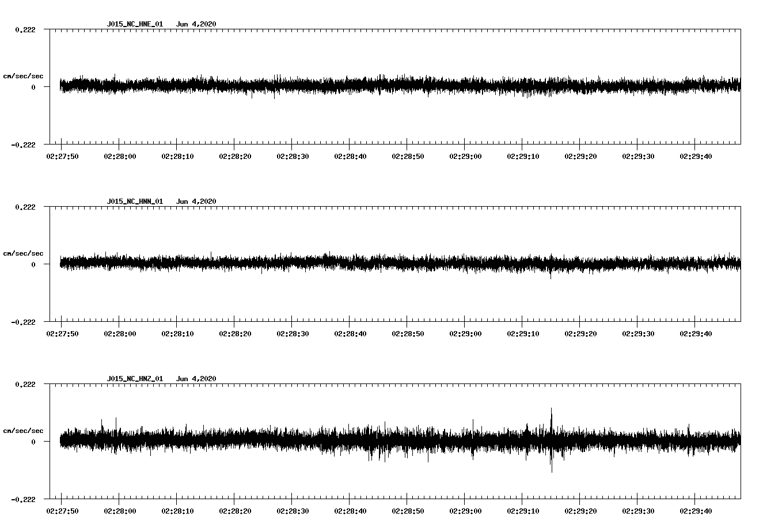Click 02:28:50 time label under HNZ plot
782x532 pixels.
(x=408, y=511)
